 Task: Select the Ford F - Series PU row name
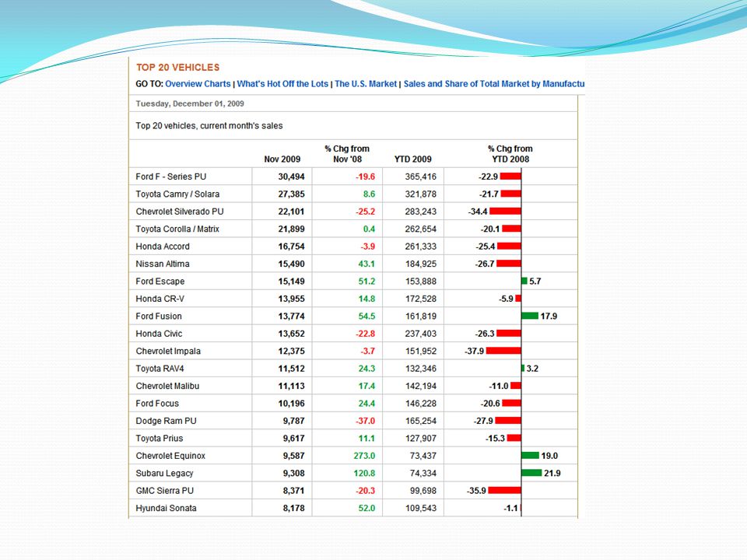tap(171, 177)
